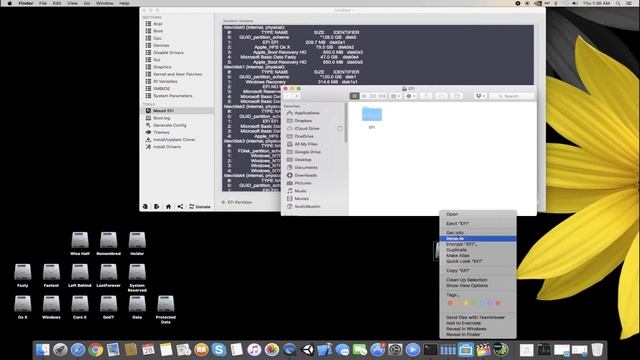This screenshot has width=640, height=360.
Task: Choose Open from the context menu
Action: pos(478,214)
